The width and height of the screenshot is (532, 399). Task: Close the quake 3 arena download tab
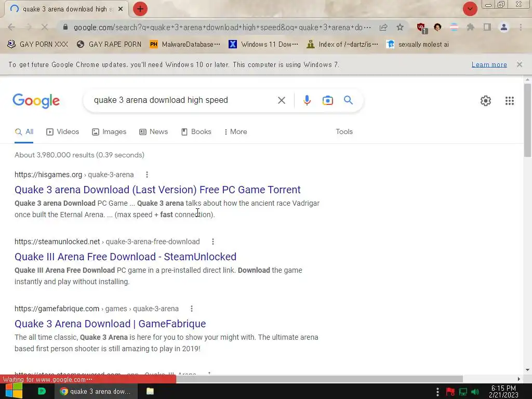(121, 9)
